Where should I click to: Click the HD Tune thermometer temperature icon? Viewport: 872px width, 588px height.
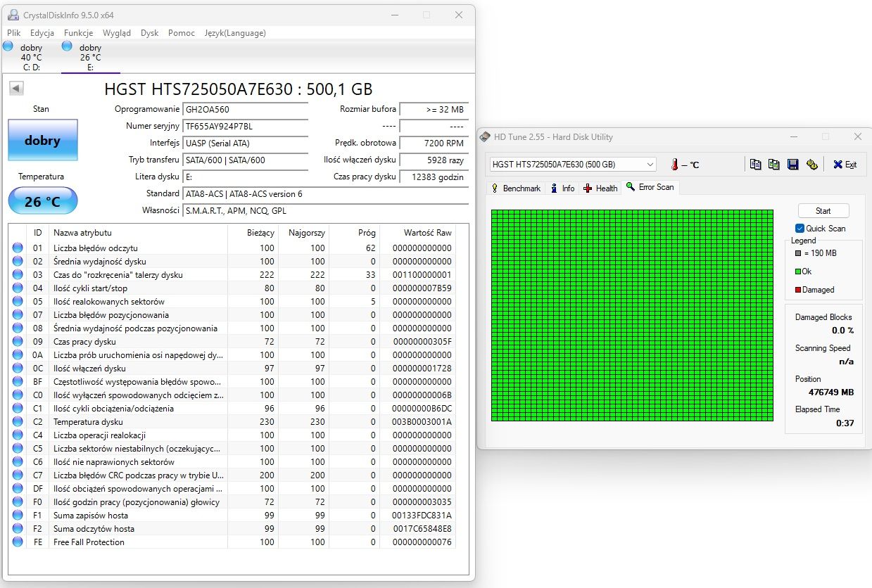click(674, 165)
